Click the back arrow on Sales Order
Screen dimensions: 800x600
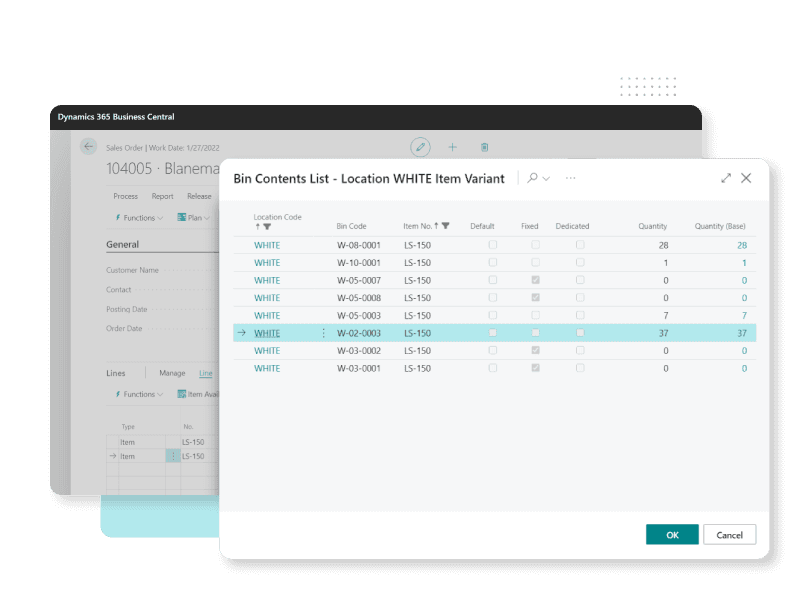pos(89,146)
